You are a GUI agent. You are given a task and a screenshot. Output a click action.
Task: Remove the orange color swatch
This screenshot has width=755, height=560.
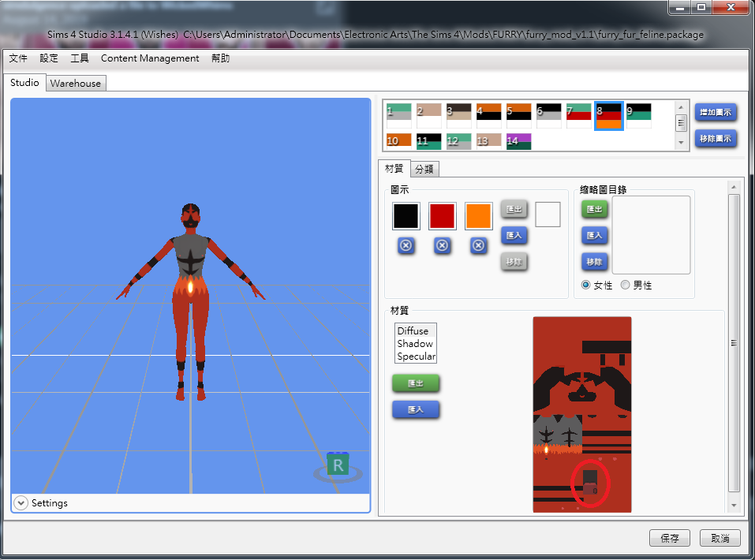[478, 245]
